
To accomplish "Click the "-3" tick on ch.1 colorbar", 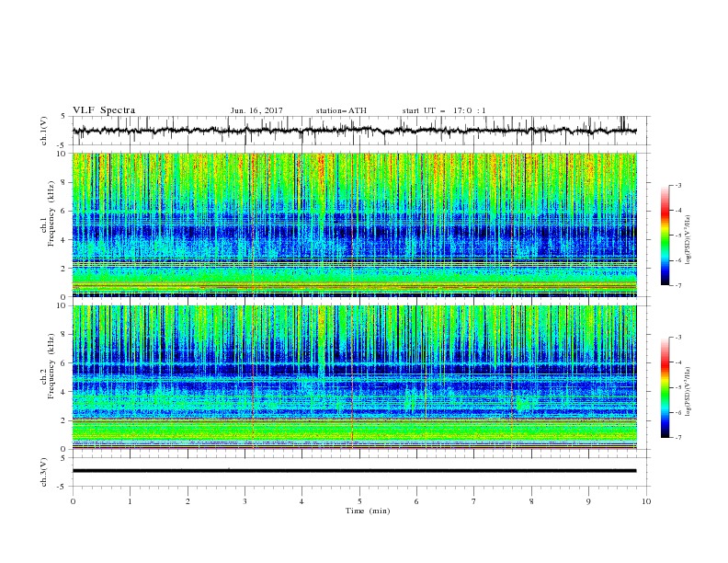I will 677,185.
